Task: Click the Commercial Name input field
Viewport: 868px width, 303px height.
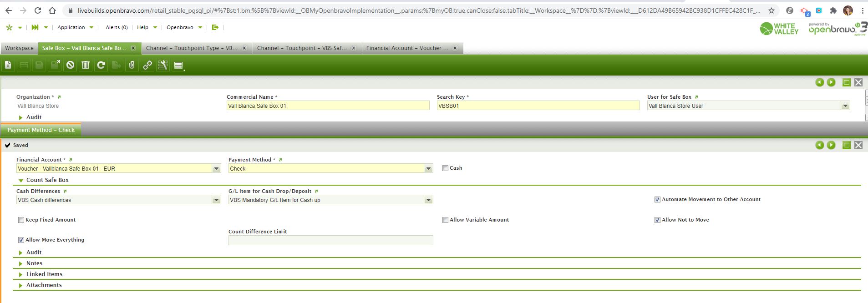Action: (328, 106)
